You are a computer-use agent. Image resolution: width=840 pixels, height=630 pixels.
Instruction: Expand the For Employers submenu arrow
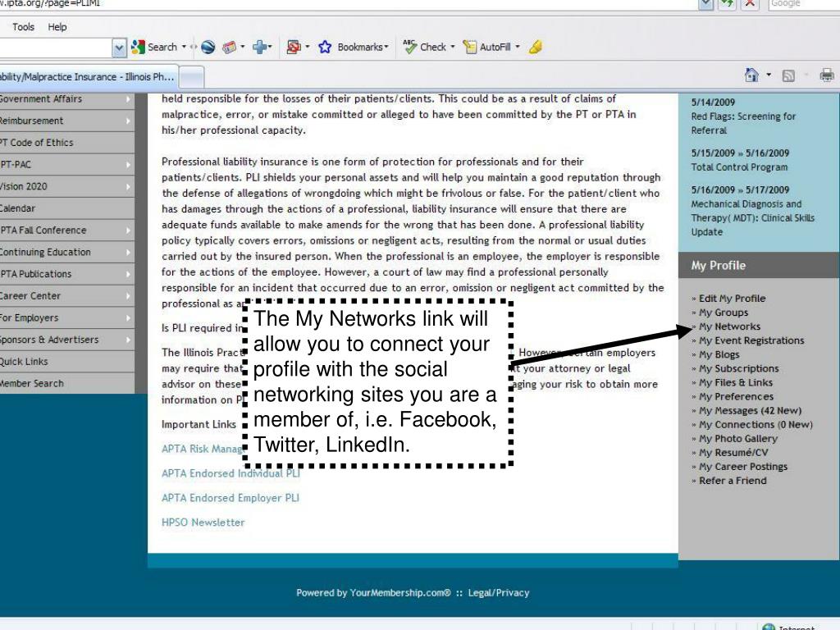tap(128, 317)
